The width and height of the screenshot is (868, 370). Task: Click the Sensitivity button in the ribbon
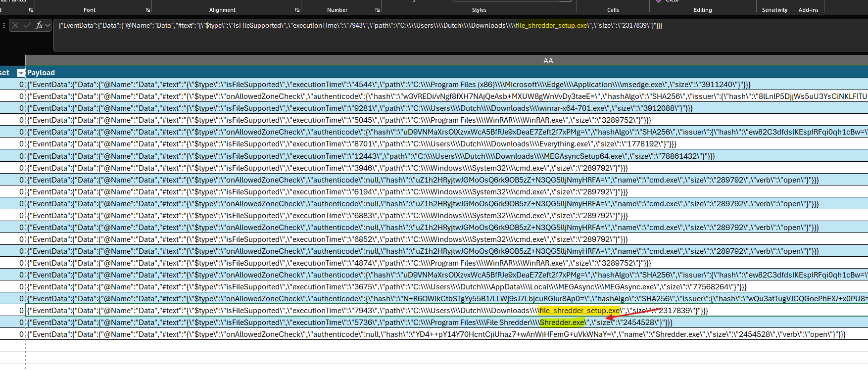click(774, 10)
